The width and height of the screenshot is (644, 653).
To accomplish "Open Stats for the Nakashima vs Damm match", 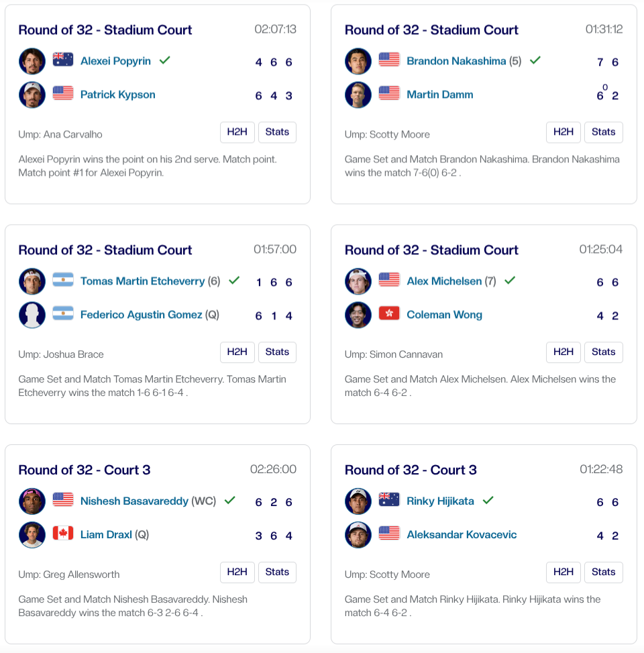I will pyautogui.click(x=603, y=132).
